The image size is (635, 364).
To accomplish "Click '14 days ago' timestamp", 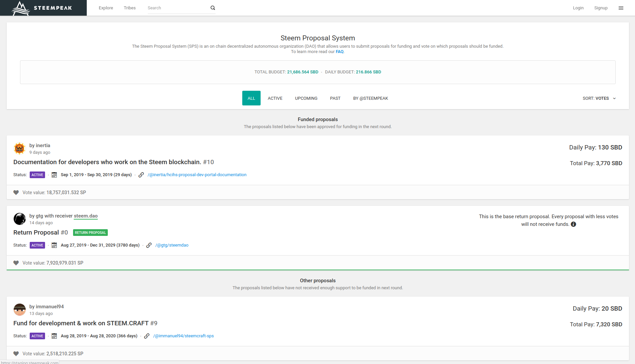I will coord(41,223).
